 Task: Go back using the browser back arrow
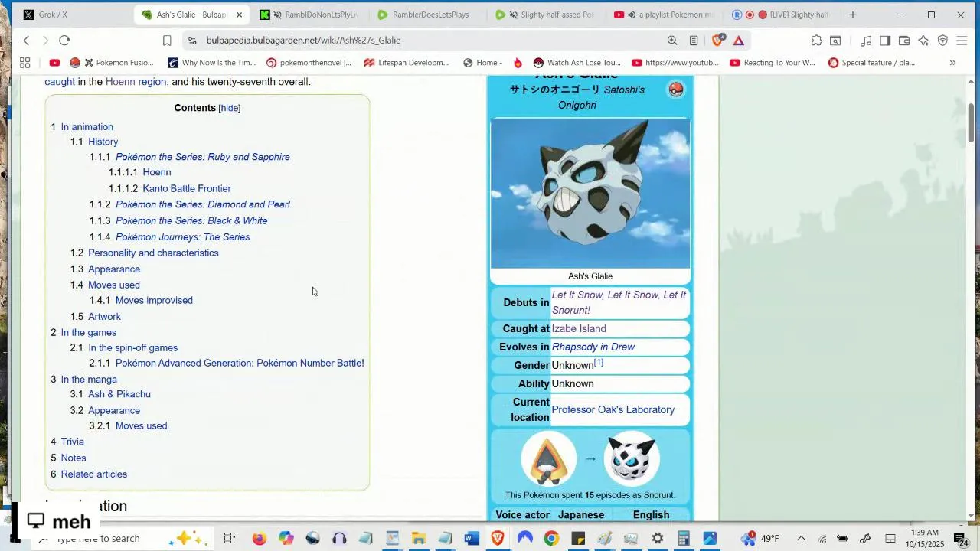[x=26, y=41]
